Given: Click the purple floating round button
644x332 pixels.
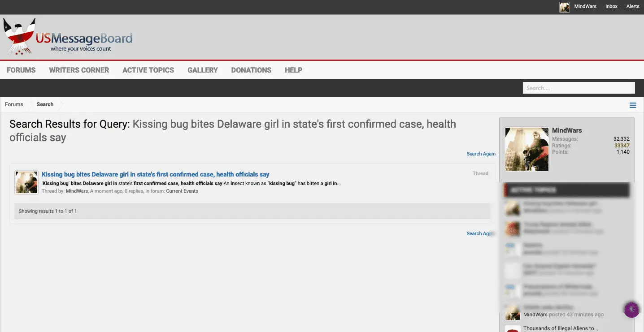Looking at the screenshot, I should 631,310.
